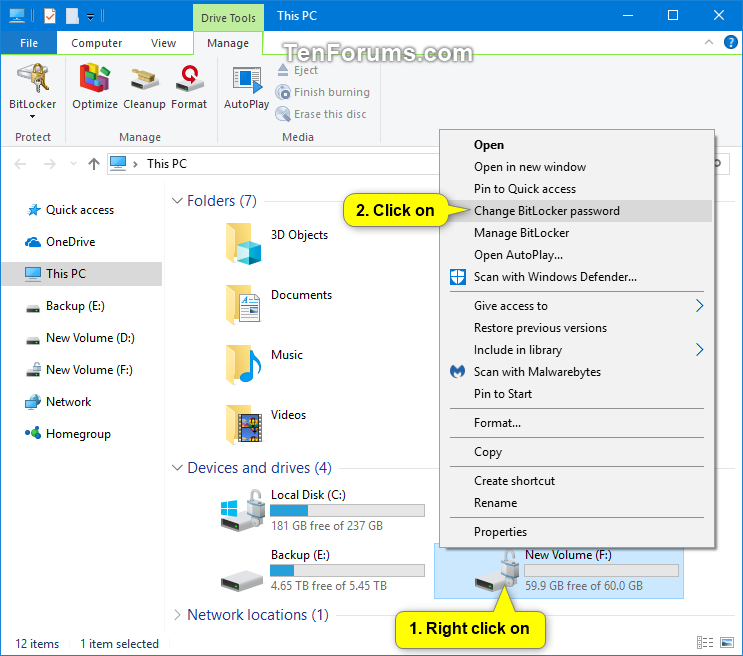Expand the Network locations (1) group
The image size is (743, 656).
pyautogui.click(x=177, y=615)
